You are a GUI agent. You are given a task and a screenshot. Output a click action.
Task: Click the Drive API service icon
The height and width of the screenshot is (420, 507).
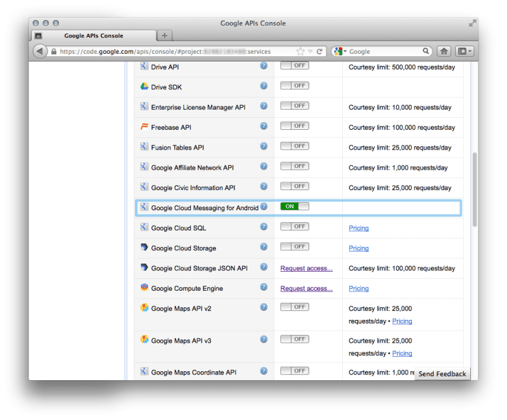(144, 67)
